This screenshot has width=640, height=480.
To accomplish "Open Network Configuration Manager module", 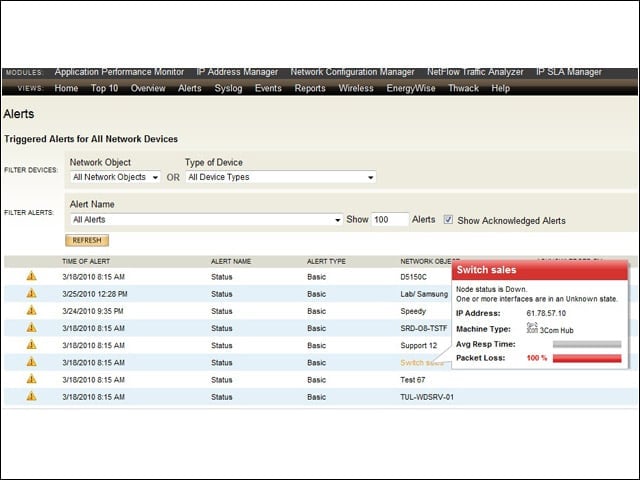I will pyautogui.click(x=352, y=72).
